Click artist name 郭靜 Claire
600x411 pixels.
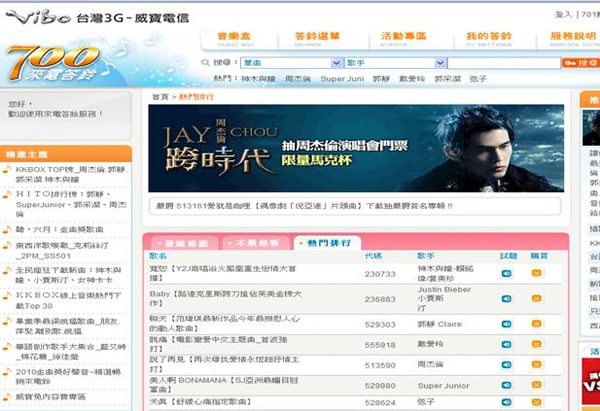(x=440, y=324)
